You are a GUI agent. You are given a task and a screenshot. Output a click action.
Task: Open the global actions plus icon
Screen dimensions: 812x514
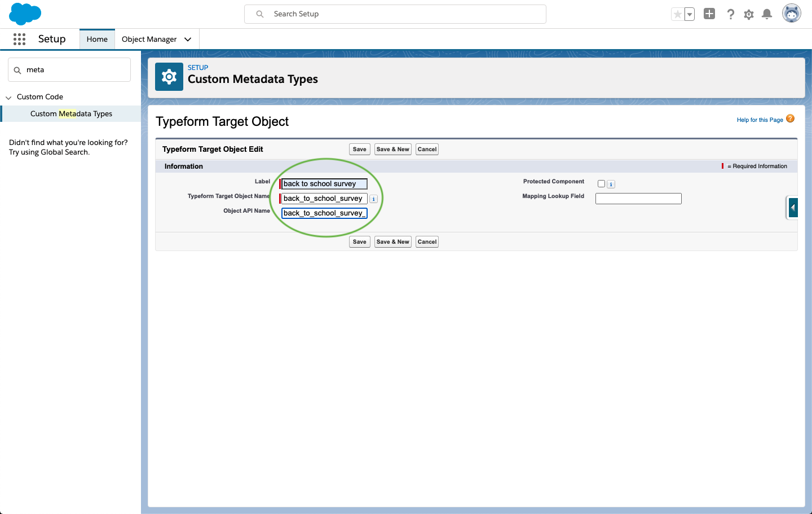[709, 14]
